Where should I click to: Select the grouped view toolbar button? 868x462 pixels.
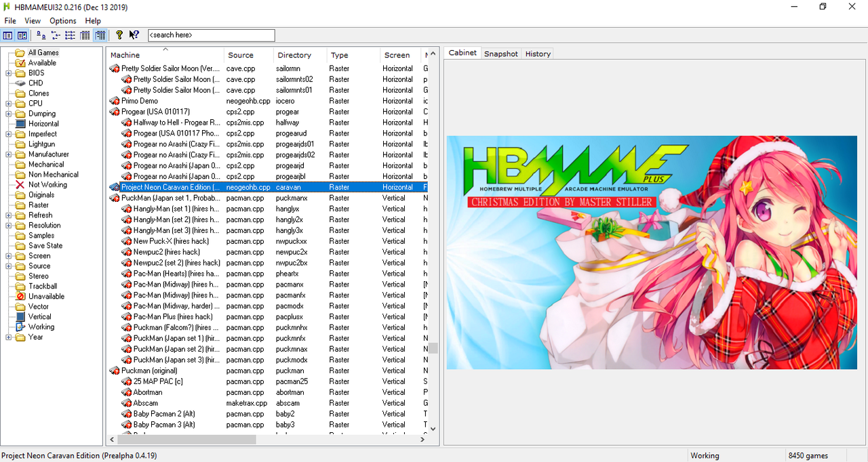[x=100, y=35]
